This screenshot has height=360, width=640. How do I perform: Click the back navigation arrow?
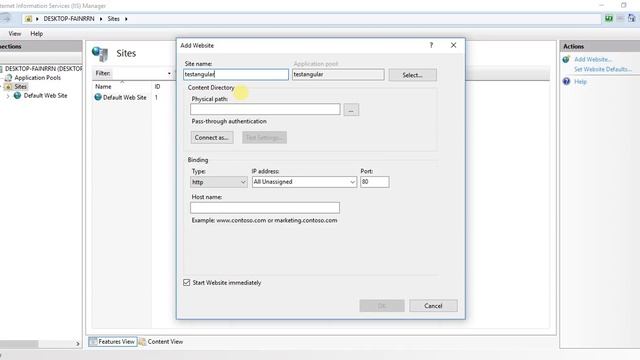point(6,19)
